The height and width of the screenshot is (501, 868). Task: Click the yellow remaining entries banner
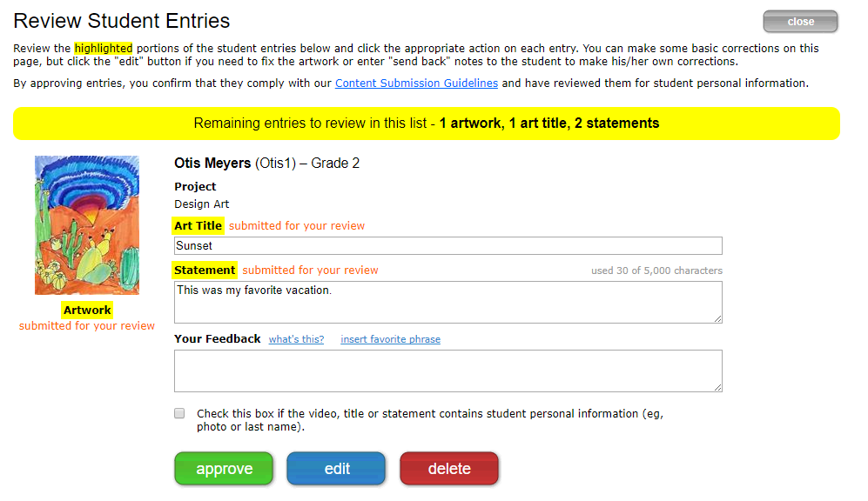[427, 124]
